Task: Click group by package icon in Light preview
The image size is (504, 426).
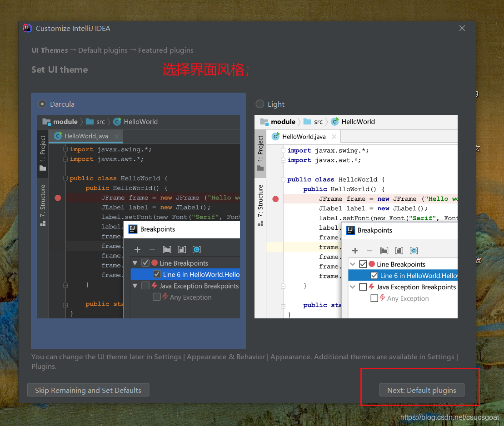Action: (384, 251)
